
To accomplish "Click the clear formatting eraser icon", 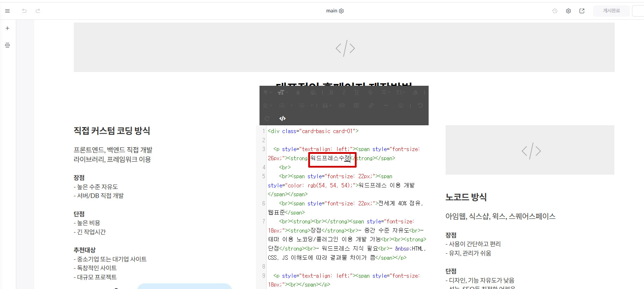I will (415, 92).
